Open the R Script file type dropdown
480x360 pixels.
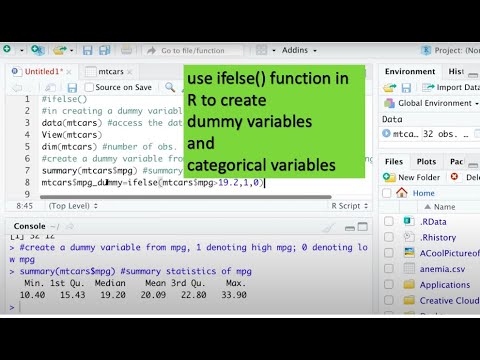(350, 206)
